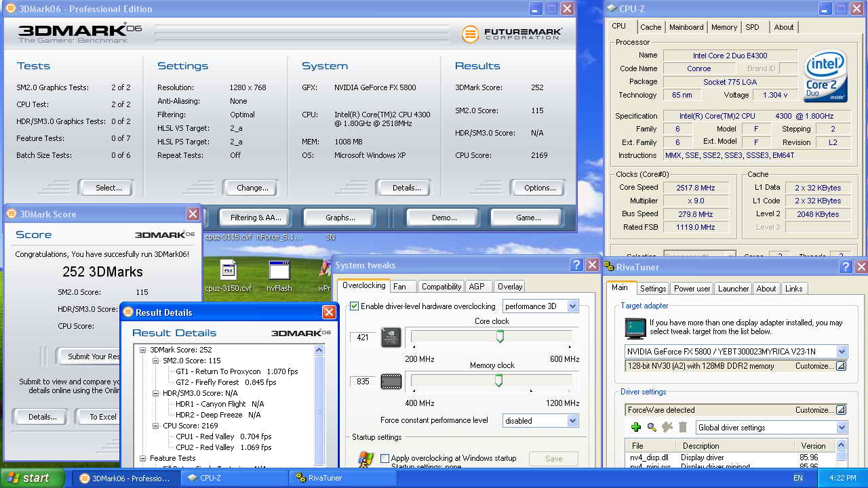Click the green plus icon in RivaTuner driver settings
Screen dimensions: 868x488
point(635,427)
